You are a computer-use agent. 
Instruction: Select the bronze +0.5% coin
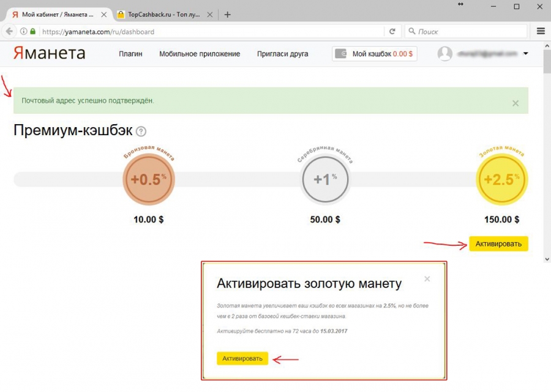149,179
